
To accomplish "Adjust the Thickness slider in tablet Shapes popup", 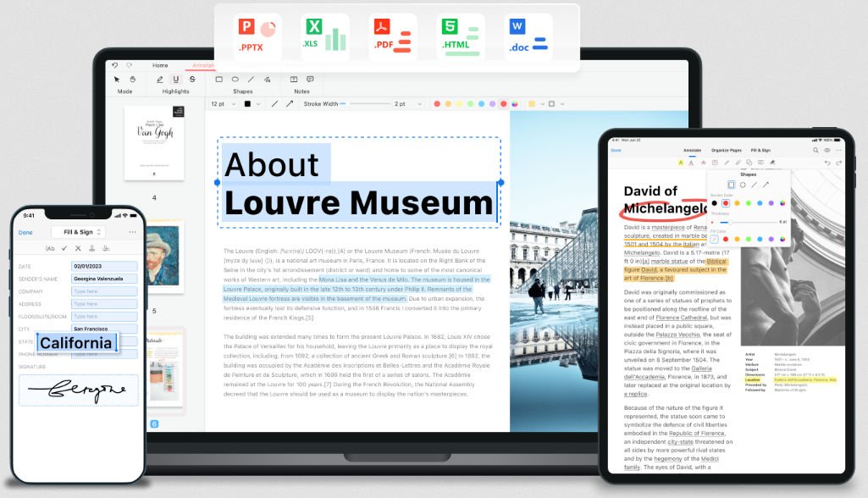I will [747, 222].
